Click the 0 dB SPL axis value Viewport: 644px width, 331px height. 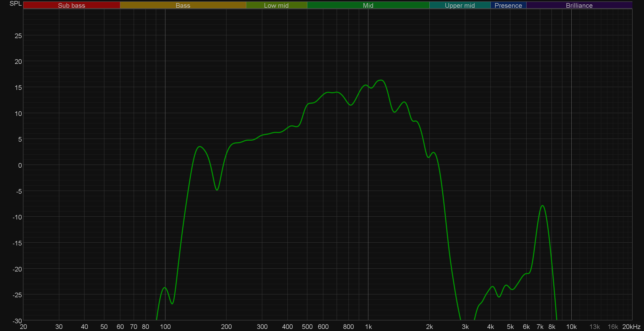[20, 165]
